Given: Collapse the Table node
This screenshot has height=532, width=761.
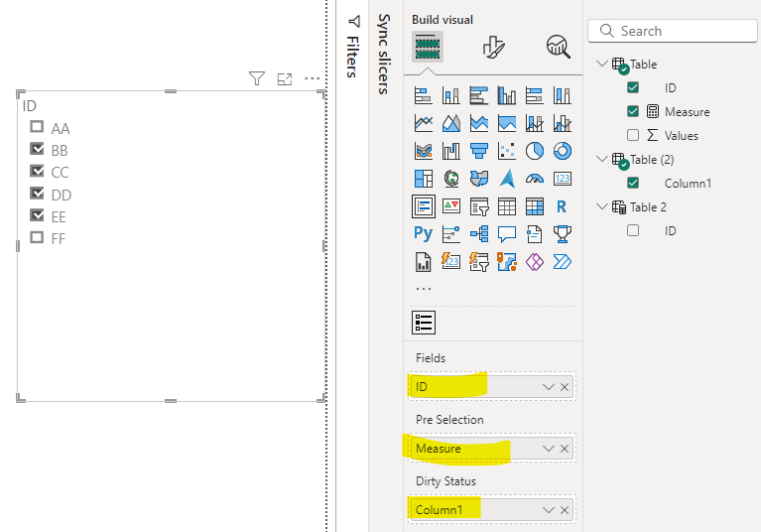Looking at the screenshot, I should click(x=602, y=64).
